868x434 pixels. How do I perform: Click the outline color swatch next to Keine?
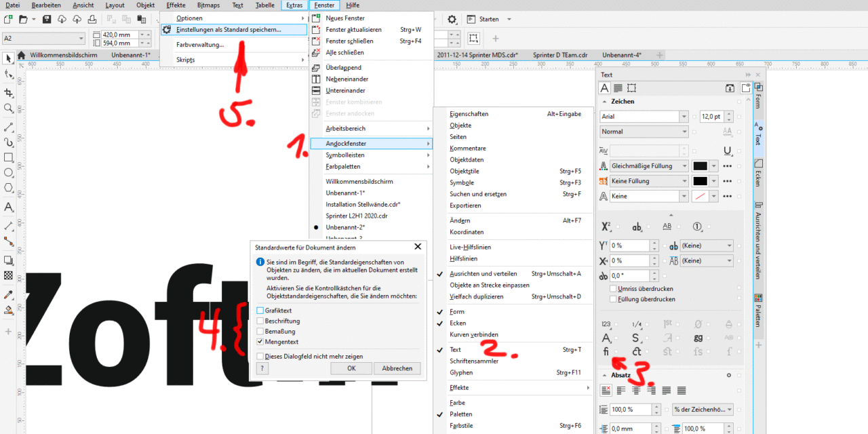pos(701,196)
